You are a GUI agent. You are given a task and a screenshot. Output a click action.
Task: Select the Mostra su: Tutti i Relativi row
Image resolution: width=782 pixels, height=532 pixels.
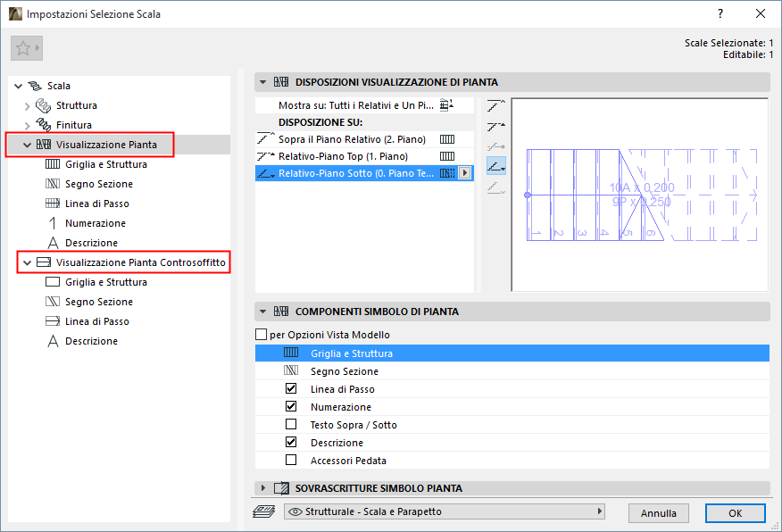364,105
